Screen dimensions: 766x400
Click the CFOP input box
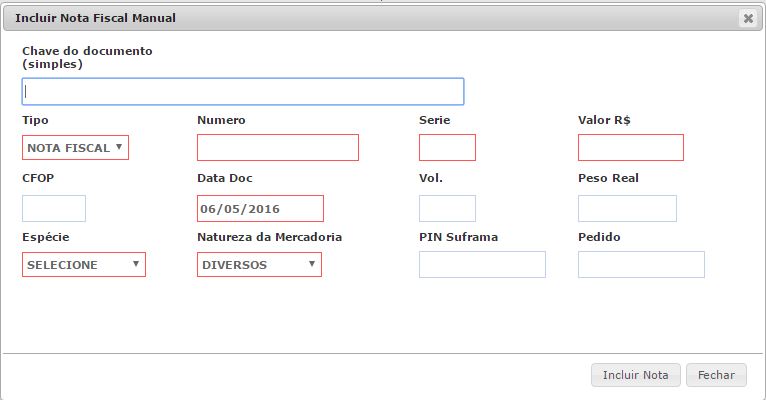[54, 208]
